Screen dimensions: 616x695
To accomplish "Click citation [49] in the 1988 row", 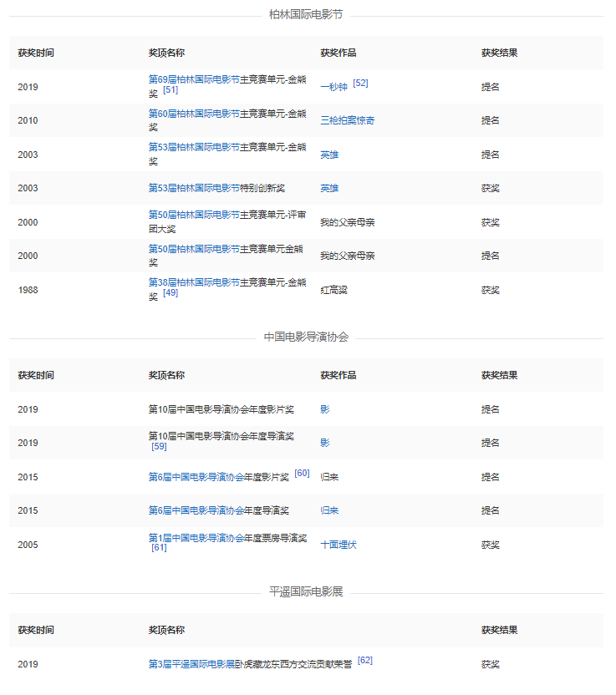I will pyautogui.click(x=171, y=293).
